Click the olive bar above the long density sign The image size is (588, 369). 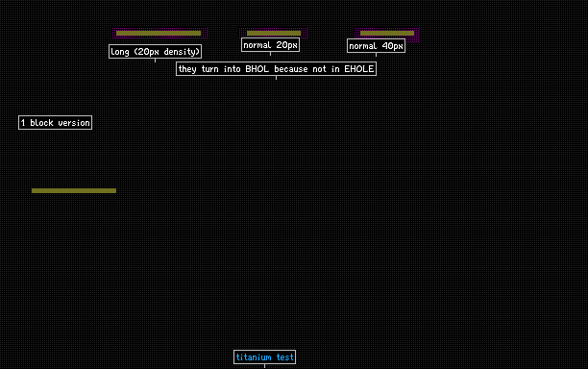coord(159,33)
